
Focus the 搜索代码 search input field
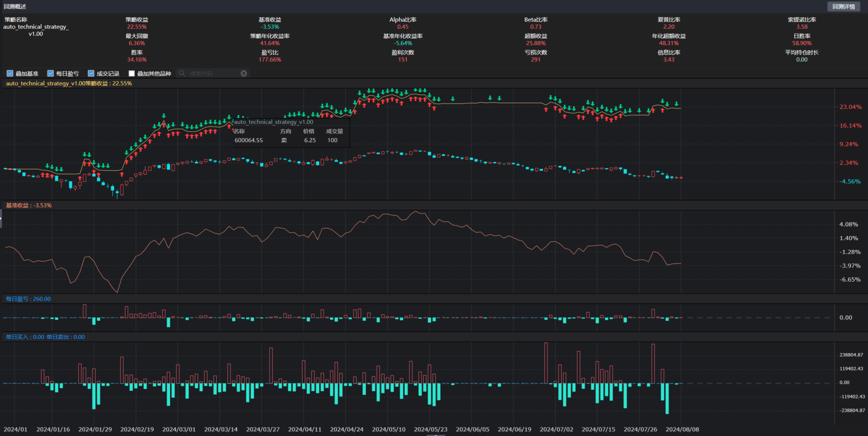214,73
